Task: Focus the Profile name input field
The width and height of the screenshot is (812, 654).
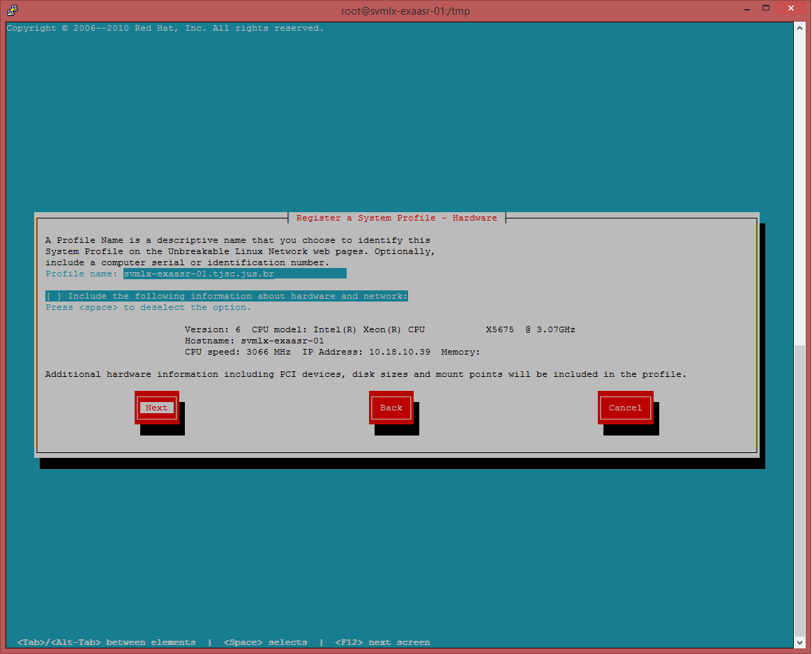Action: pyautogui.click(x=234, y=274)
